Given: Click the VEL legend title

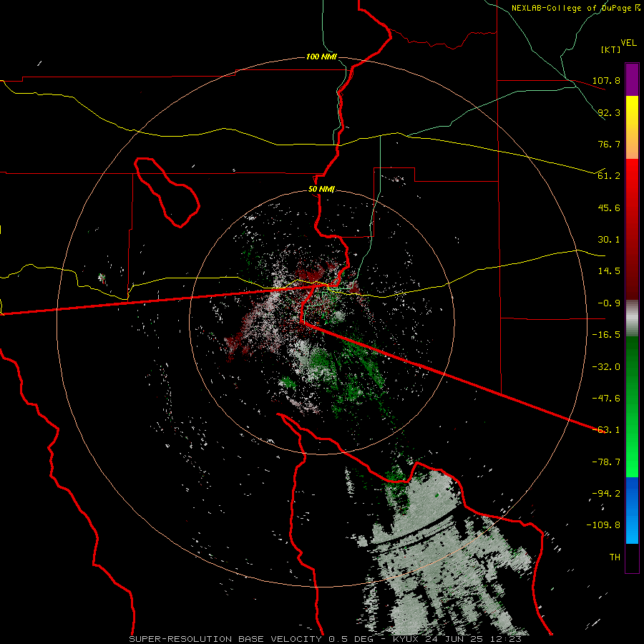Looking at the screenshot, I should [x=628, y=43].
